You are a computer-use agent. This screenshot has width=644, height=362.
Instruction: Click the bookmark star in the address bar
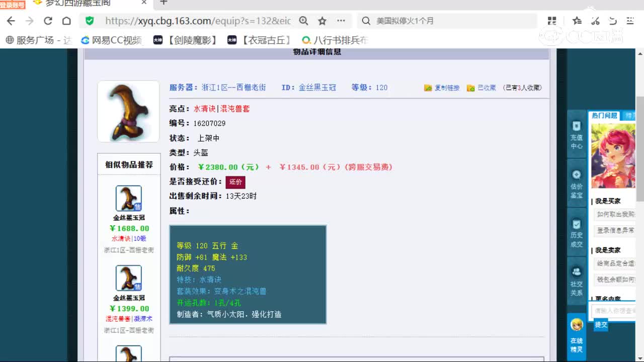pos(321,22)
